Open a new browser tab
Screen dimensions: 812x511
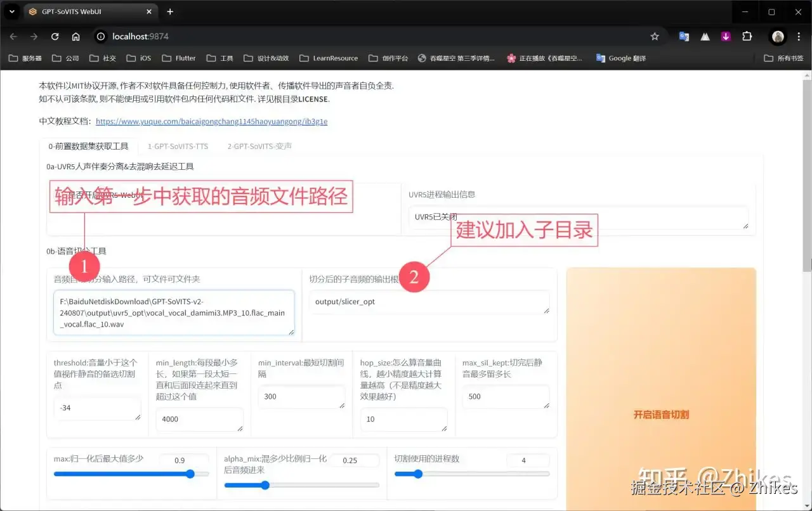170,11
